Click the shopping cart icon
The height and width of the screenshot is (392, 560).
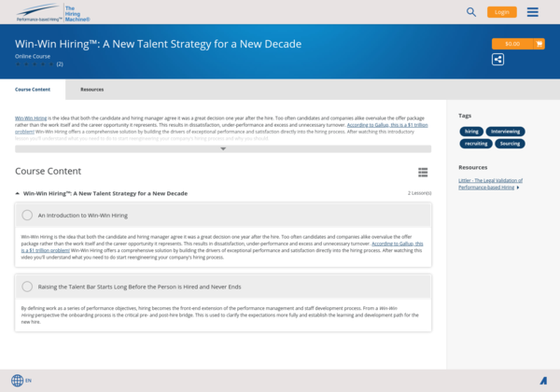(x=539, y=44)
